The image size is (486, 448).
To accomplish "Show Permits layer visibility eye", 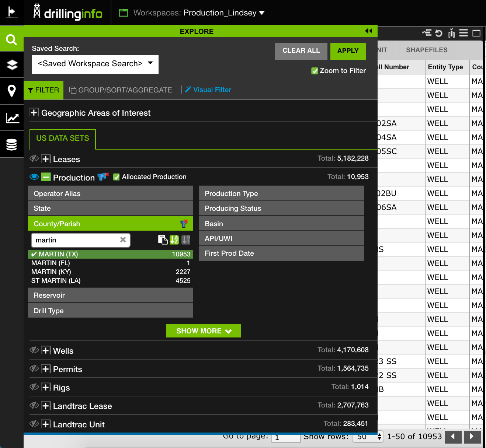I will pos(34,368).
